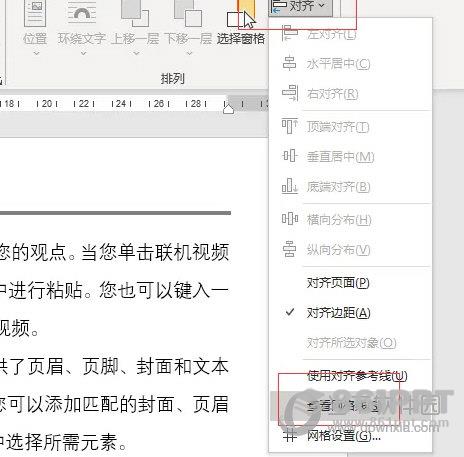Click the Align Top (顶端对齐) icon

(x=289, y=126)
